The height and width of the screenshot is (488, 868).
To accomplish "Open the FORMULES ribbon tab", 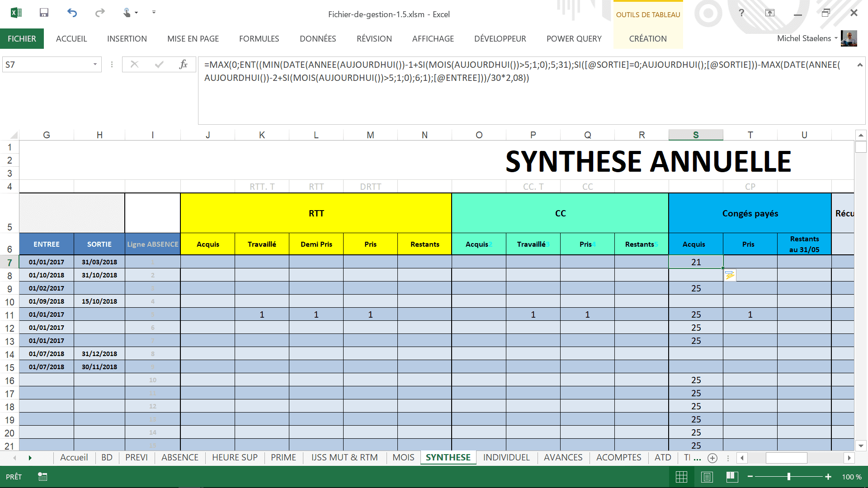I will [x=259, y=39].
